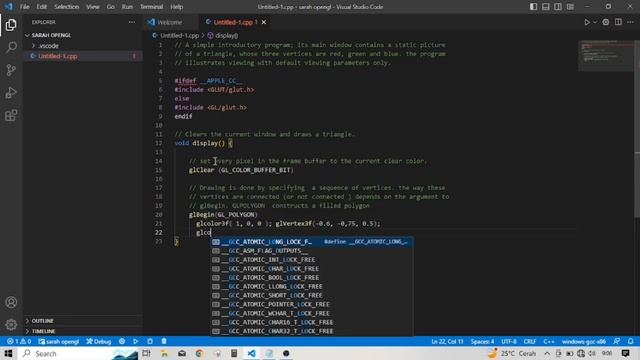Click Ln 22, Col 11 in status bar
The image size is (640, 360).
pyautogui.click(x=447, y=341)
